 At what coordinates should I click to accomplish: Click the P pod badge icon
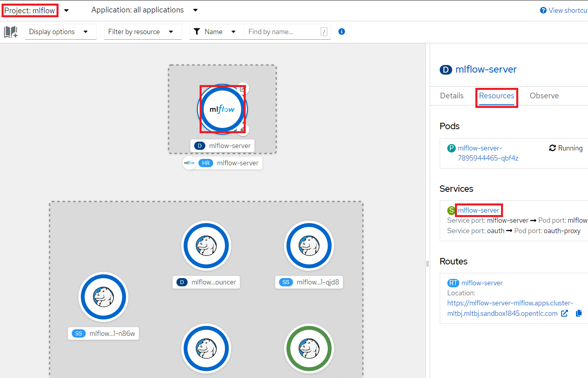click(451, 148)
